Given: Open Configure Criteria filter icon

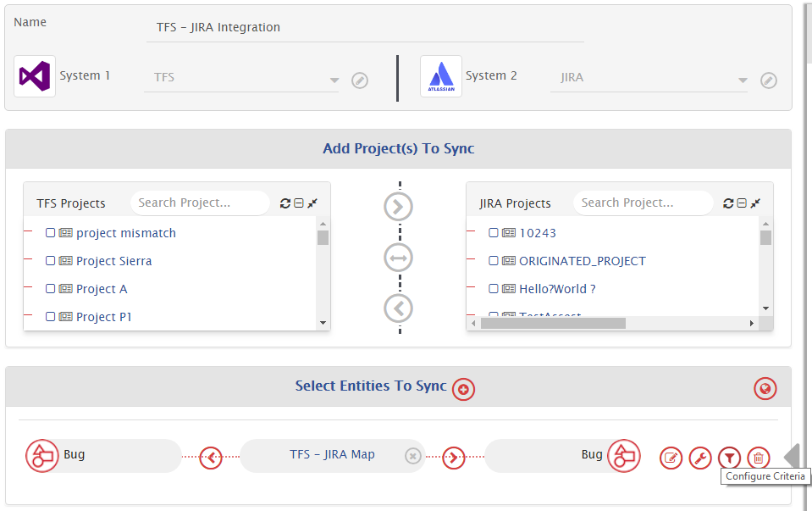Looking at the screenshot, I should (729, 458).
